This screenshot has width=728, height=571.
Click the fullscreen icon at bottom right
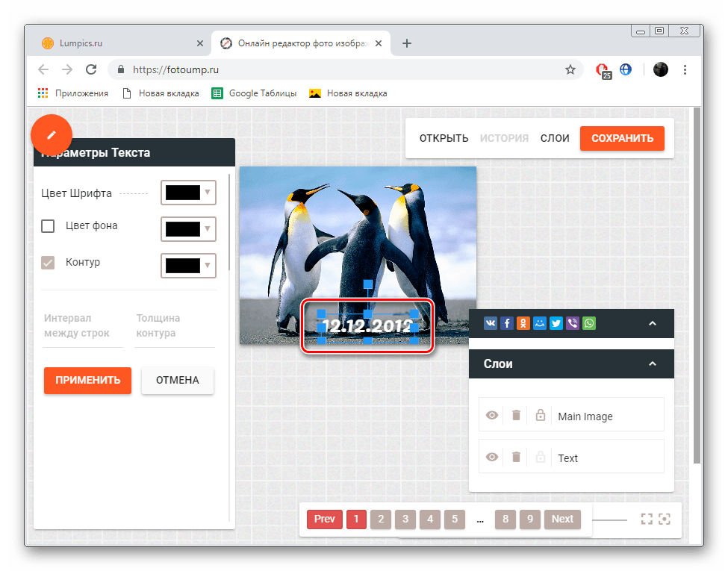647,519
